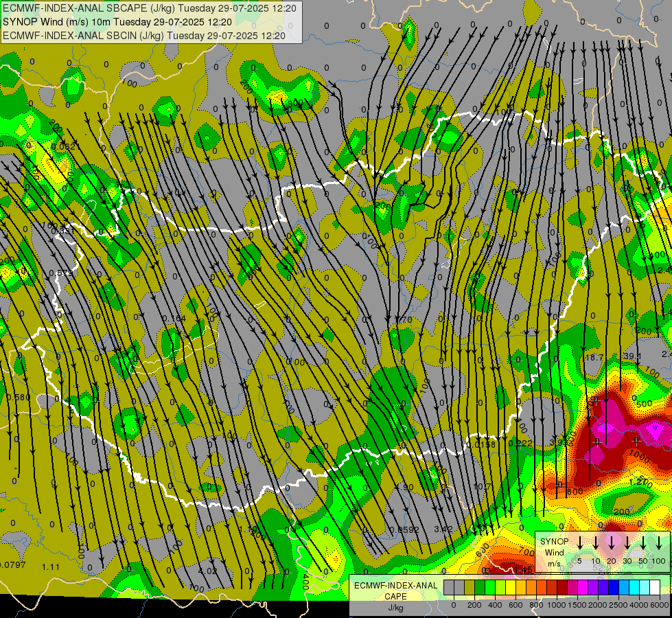Click the ECMWF-INDEX-ANAL label in CAPE legend

click(x=396, y=586)
